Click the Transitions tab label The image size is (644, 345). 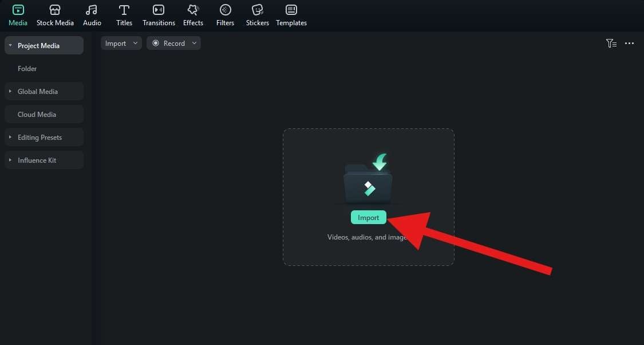[159, 23]
